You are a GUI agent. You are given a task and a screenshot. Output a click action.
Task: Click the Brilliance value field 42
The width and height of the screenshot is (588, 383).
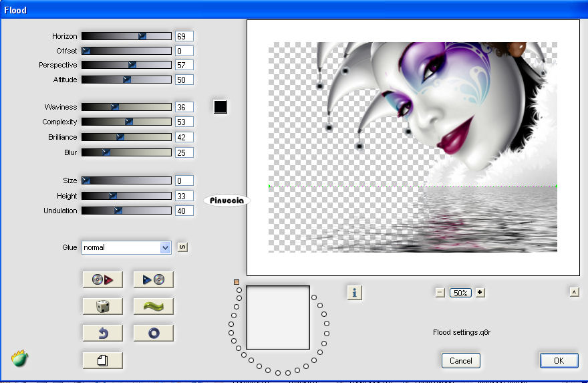click(x=184, y=137)
